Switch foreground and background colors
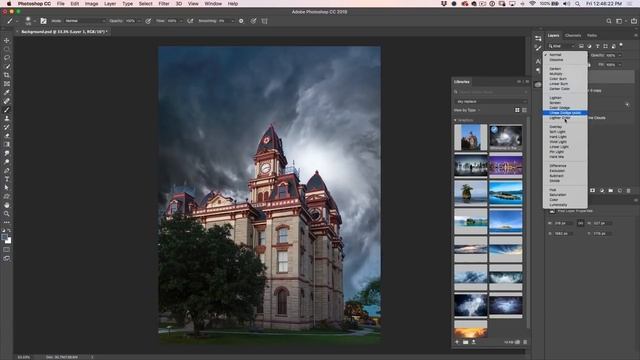 coord(9,231)
